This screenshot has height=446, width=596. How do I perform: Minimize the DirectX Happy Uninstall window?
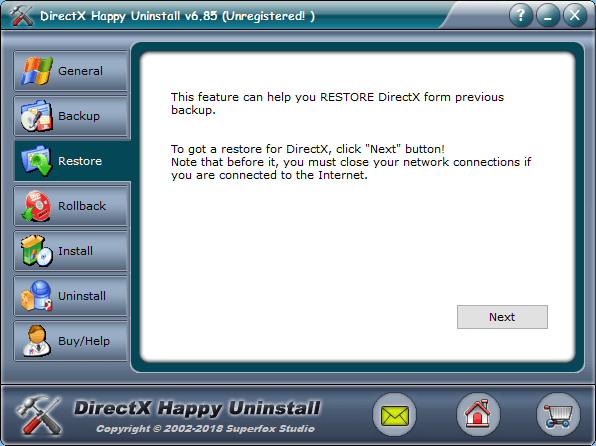point(548,16)
